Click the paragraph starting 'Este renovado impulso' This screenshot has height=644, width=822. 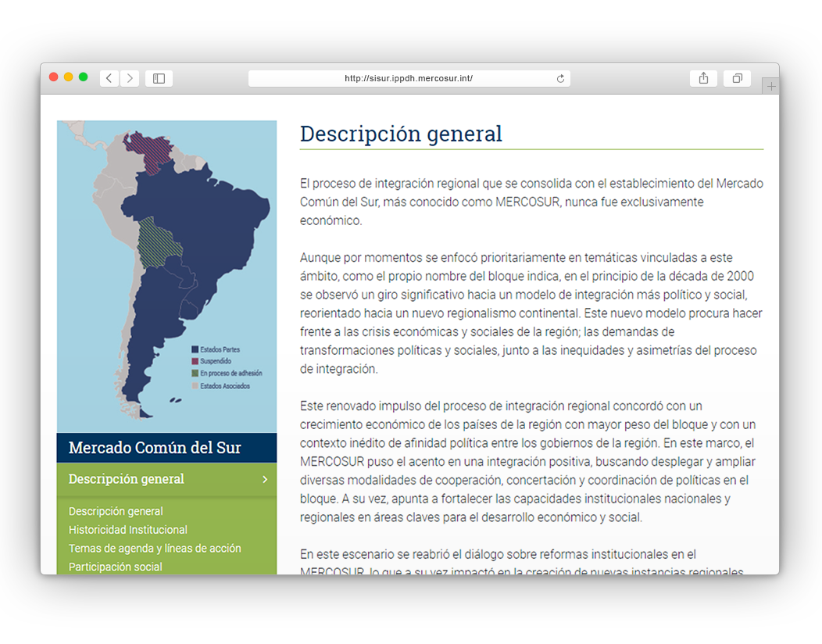click(528, 461)
